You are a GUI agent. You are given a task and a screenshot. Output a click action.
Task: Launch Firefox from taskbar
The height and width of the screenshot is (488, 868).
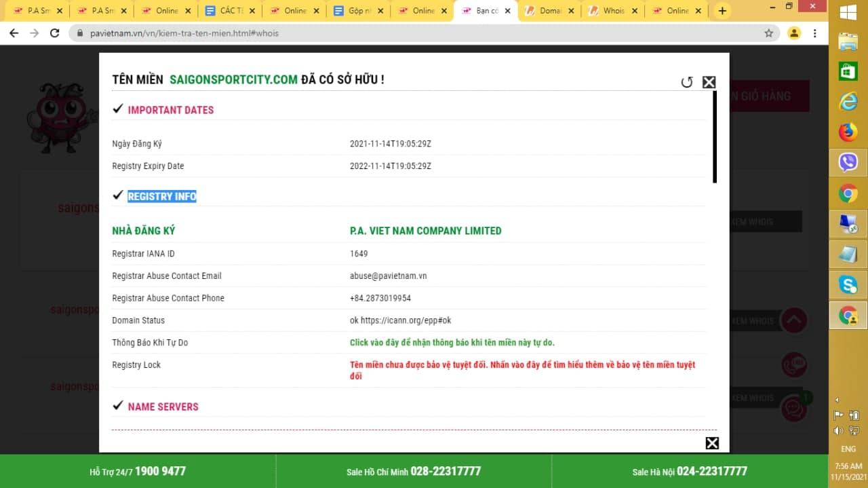(848, 132)
